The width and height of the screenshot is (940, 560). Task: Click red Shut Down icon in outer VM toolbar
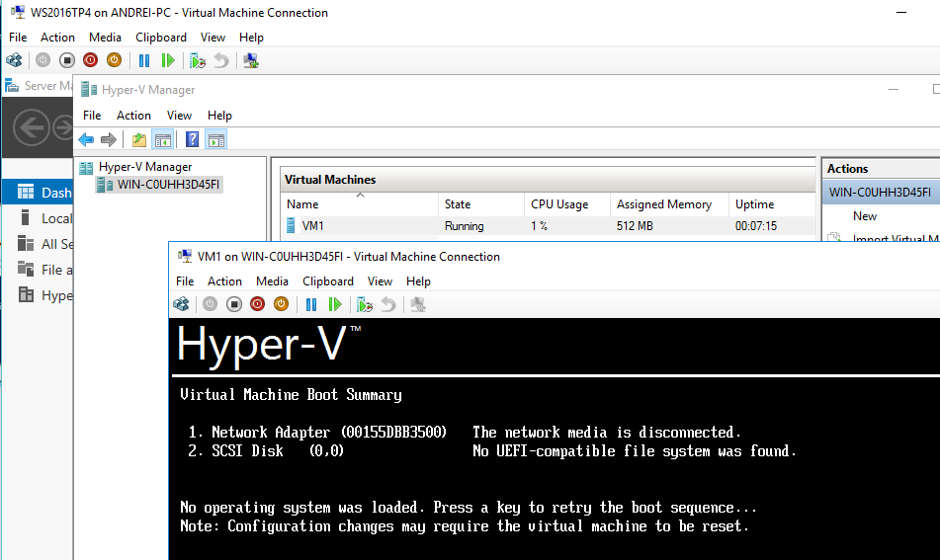tap(91, 60)
